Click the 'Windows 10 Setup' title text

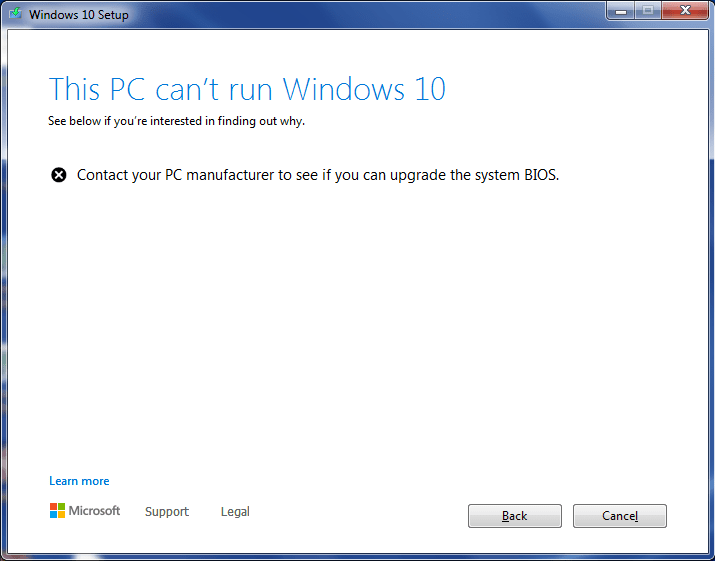tap(79, 15)
